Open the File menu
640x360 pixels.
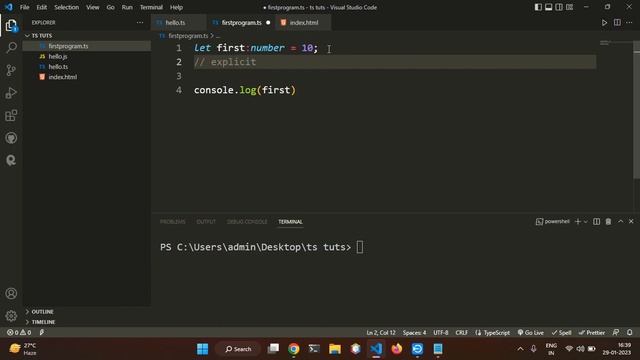[x=24, y=7]
